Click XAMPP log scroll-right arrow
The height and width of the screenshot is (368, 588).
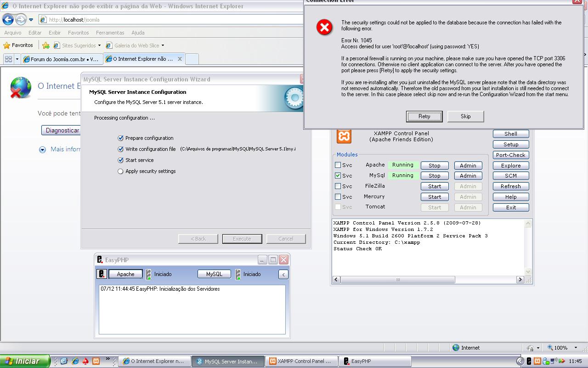[x=520, y=280]
